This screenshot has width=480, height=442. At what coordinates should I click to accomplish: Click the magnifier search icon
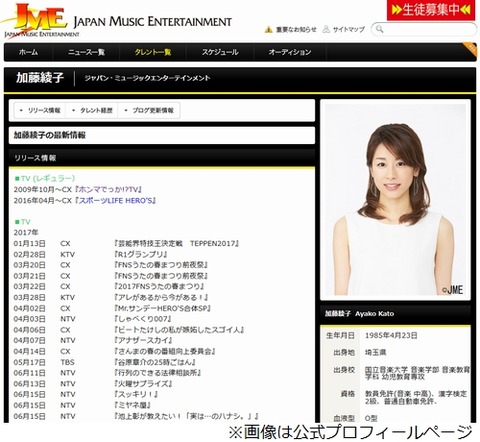[379, 29]
